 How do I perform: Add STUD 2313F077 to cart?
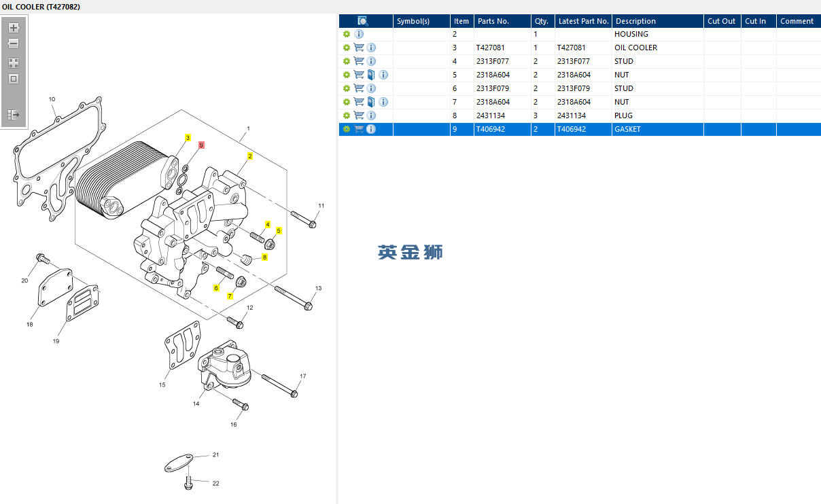[359, 61]
